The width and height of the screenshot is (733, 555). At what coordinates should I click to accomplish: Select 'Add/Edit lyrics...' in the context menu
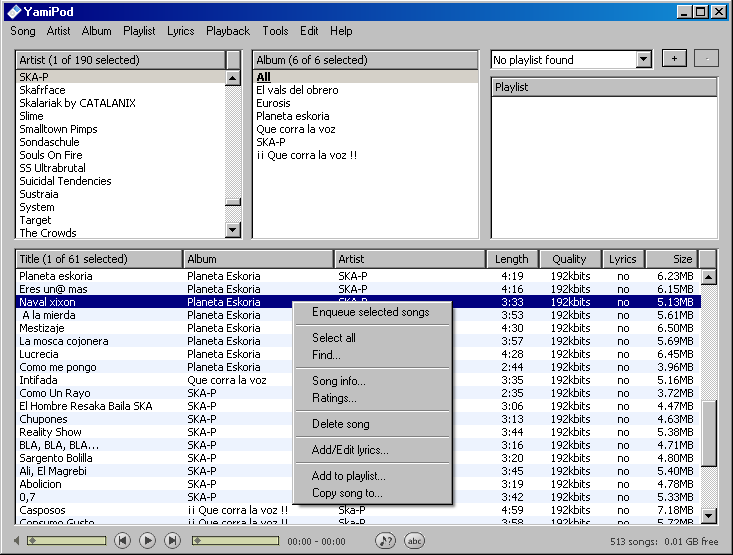[350, 450]
